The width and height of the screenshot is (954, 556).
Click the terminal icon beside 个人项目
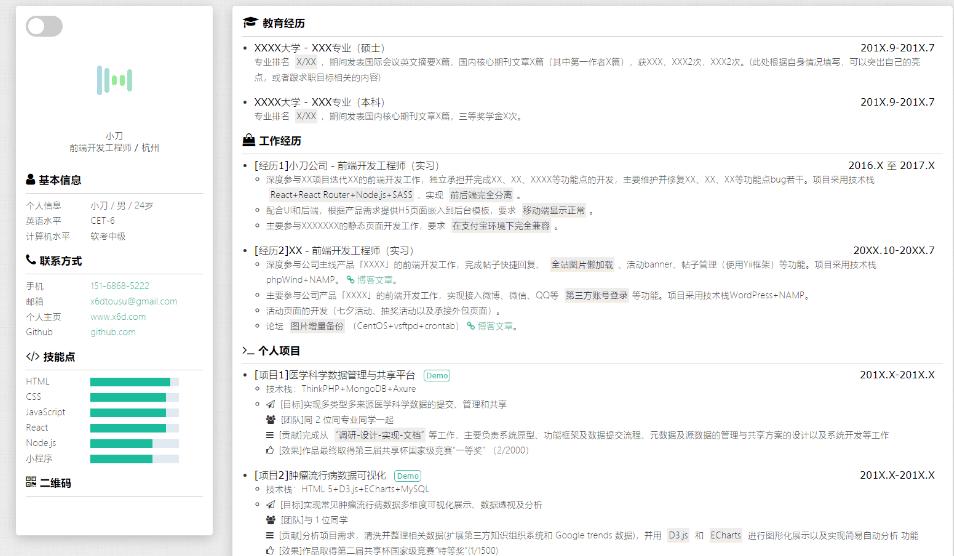[x=248, y=350]
